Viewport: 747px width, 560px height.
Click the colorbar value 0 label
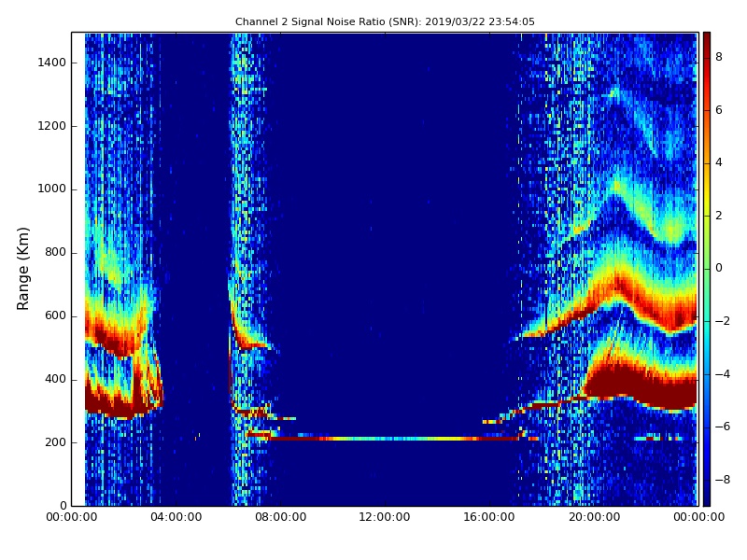(x=719, y=268)
